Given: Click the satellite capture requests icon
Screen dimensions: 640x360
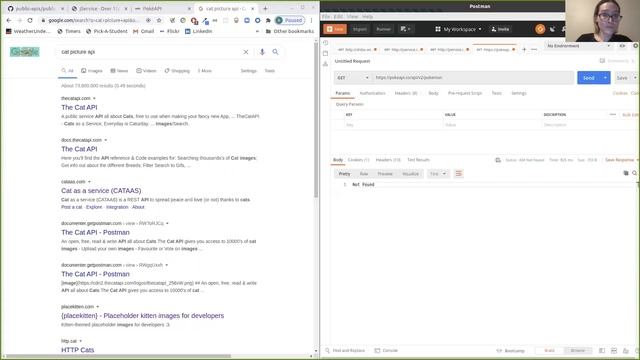Looking at the screenshot, I should pyautogui.click(x=552, y=29).
